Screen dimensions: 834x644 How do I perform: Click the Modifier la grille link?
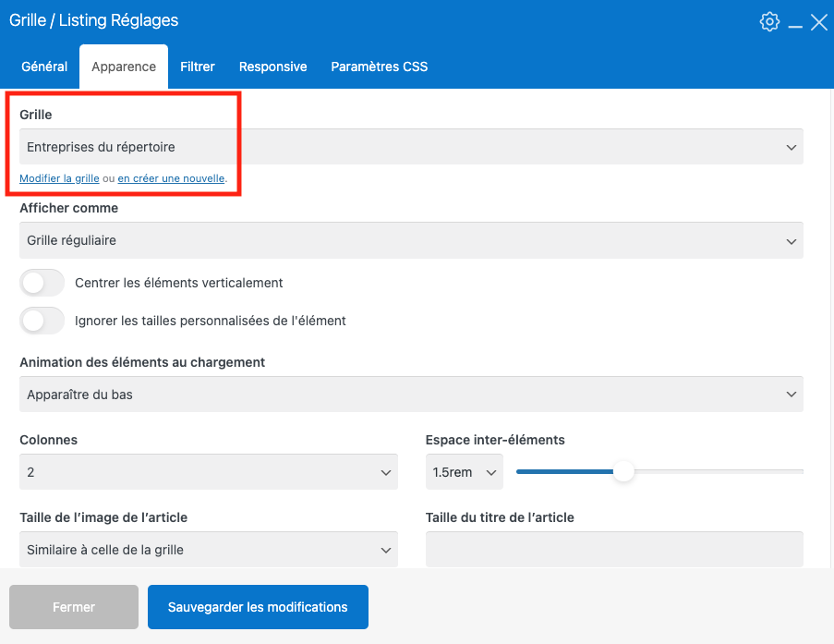pos(59,178)
